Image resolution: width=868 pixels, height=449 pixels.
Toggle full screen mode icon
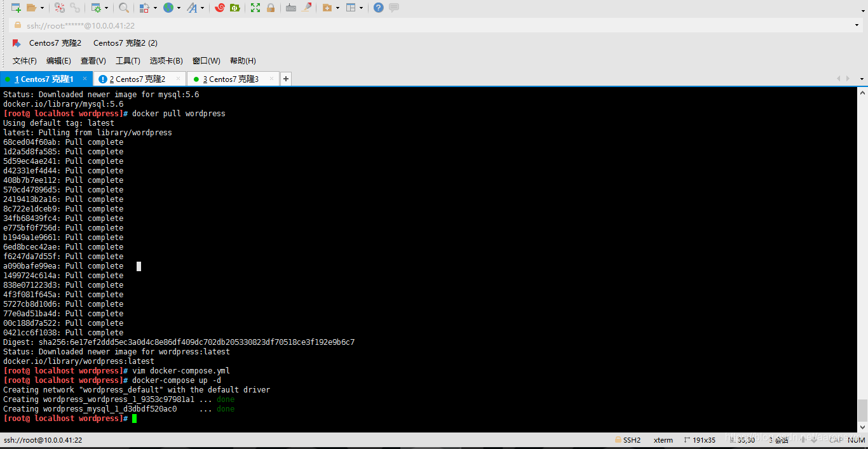point(255,8)
